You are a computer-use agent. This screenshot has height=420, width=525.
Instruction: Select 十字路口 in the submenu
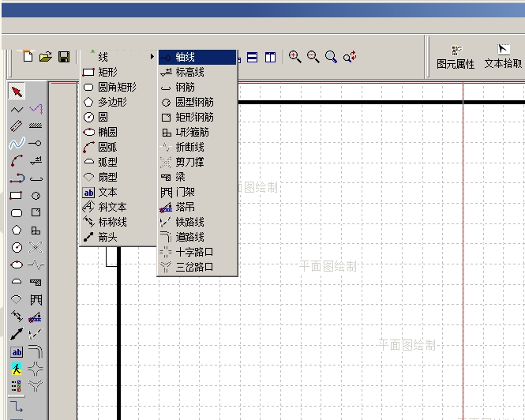[194, 252]
